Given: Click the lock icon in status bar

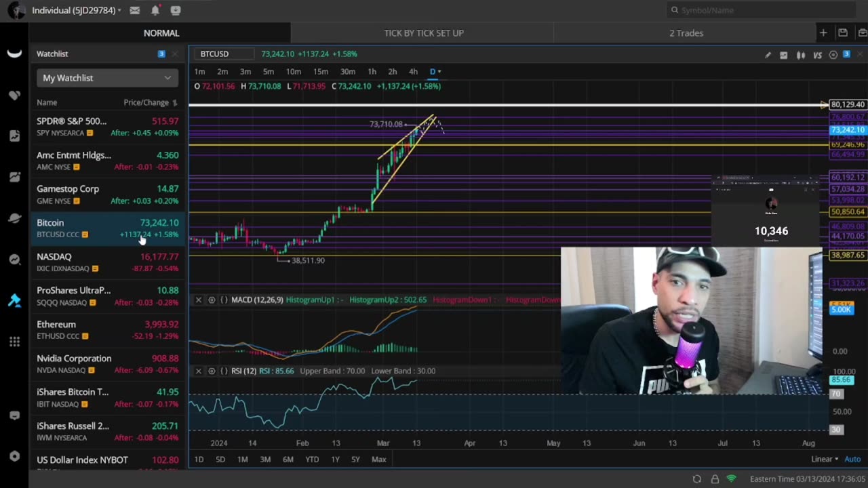Looking at the screenshot, I should (715, 479).
